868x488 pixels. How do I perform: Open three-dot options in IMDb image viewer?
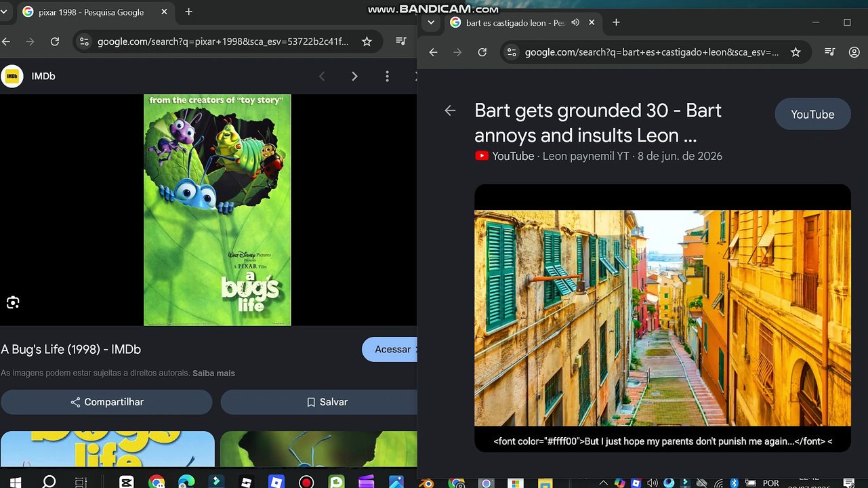coord(387,77)
